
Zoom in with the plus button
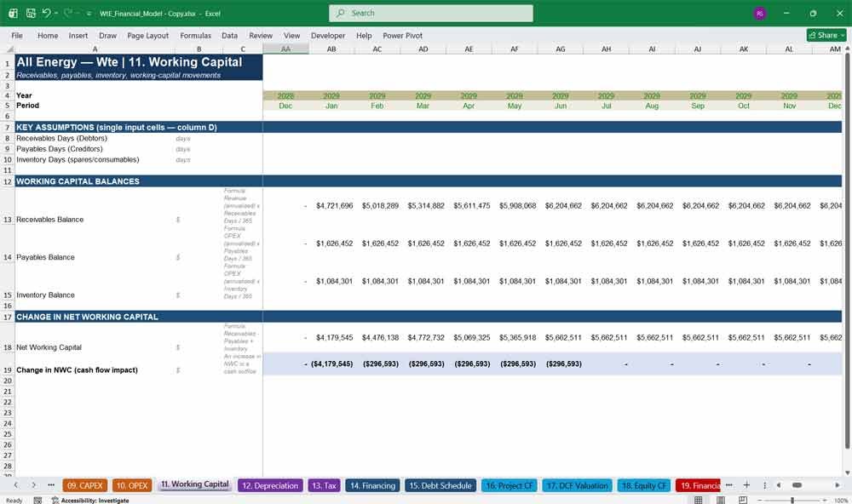(x=825, y=500)
